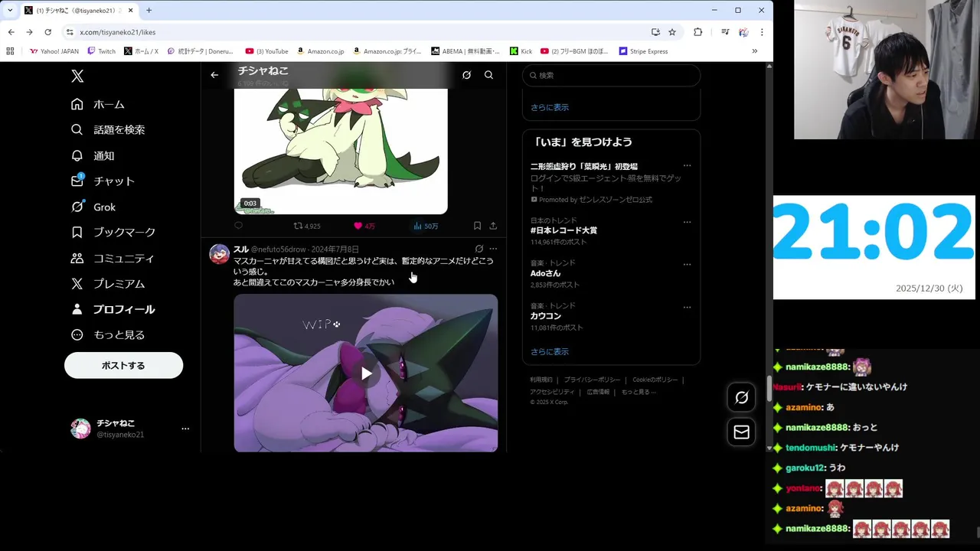The image size is (980, 551).
Task: Open options for 葉瞬光 promoted trend
Action: point(687,166)
